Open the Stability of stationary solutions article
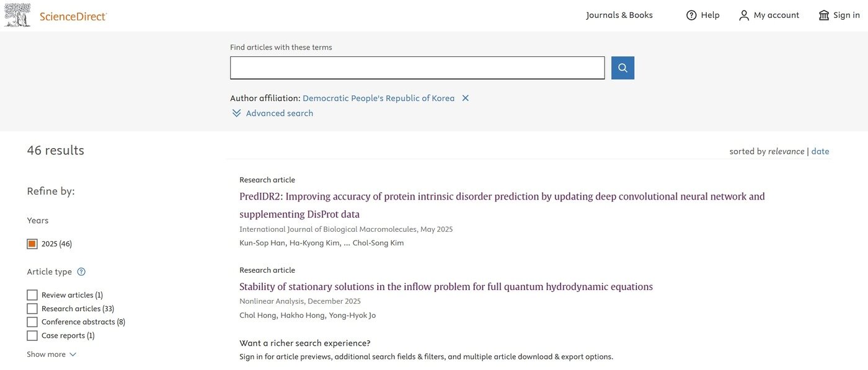 446,286
